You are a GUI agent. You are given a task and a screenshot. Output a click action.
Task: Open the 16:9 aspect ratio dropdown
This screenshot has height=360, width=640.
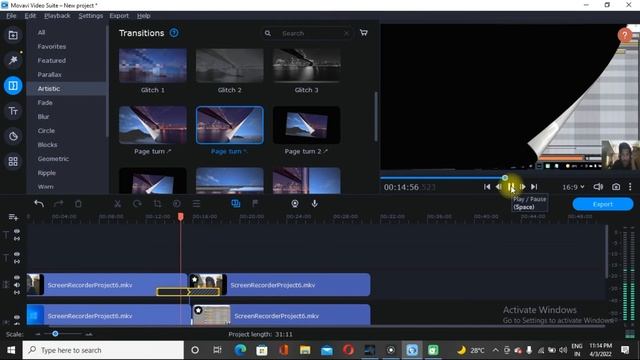(x=573, y=187)
